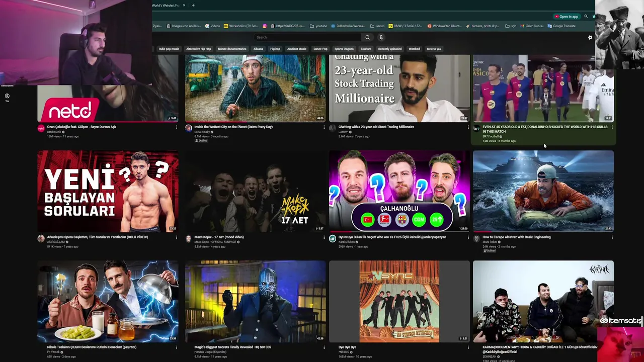Screen dimensions: 644x362
Task: Select the Tourism filter chip
Action: pyautogui.click(x=366, y=49)
